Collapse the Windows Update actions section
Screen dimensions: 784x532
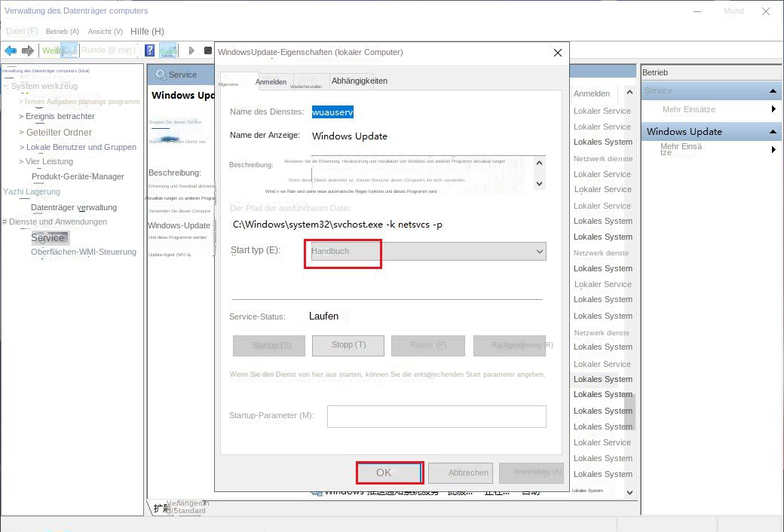[x=773, y=132]
